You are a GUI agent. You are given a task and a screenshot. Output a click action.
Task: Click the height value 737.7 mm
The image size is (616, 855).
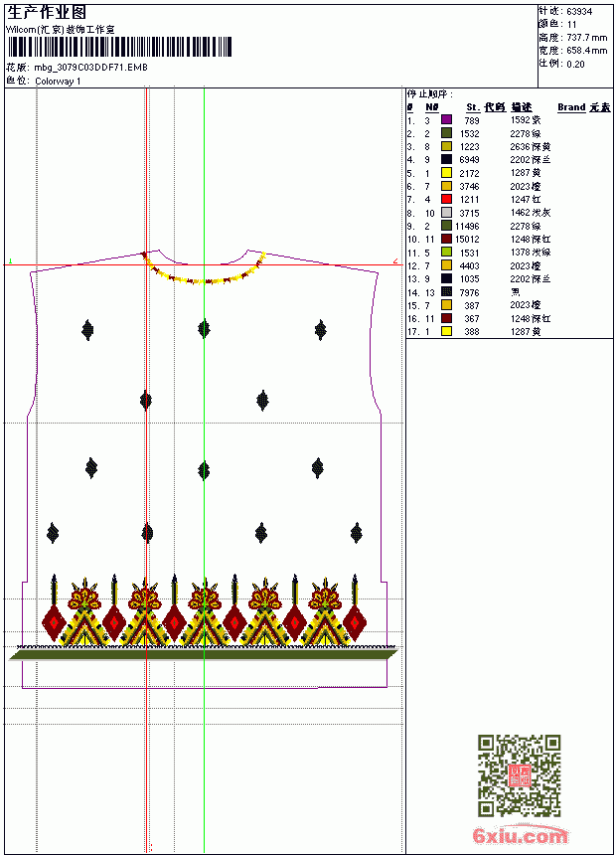[x=586, y=38]
